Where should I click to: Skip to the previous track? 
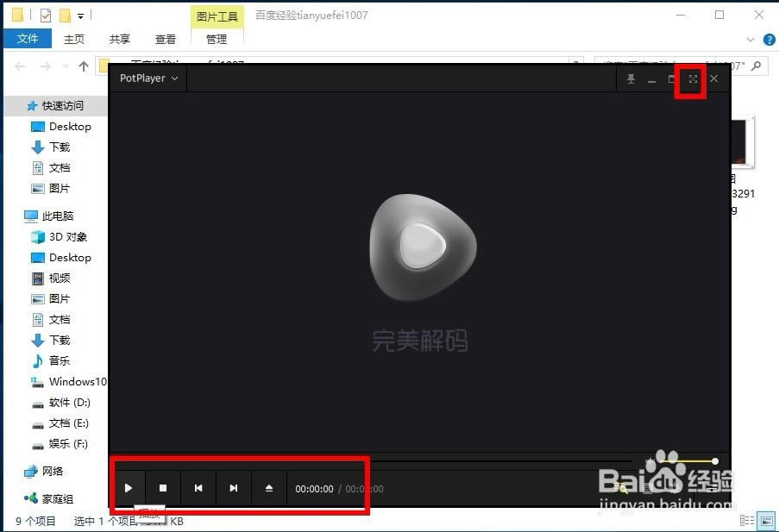click(198, 488)
